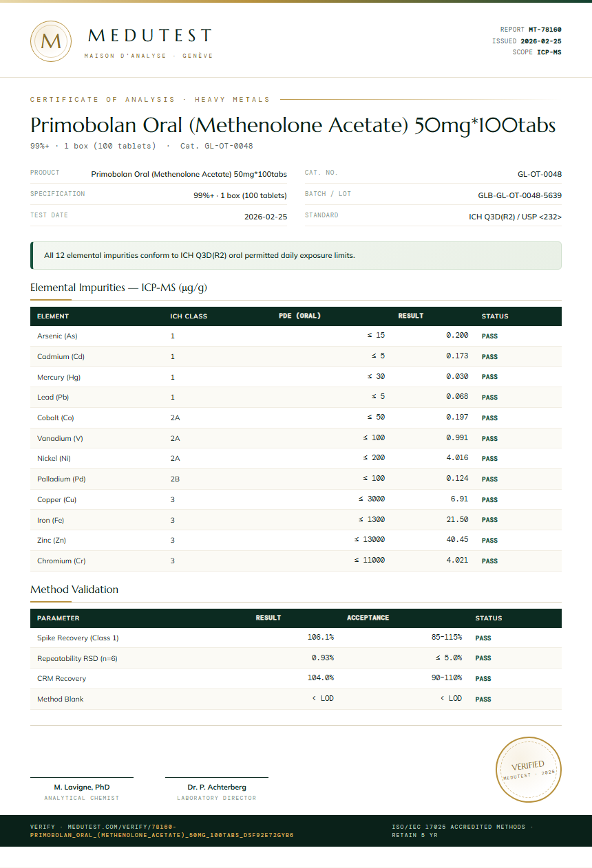
Task: Select the Mercury (Hg) row label
Action: coord(59,377)
